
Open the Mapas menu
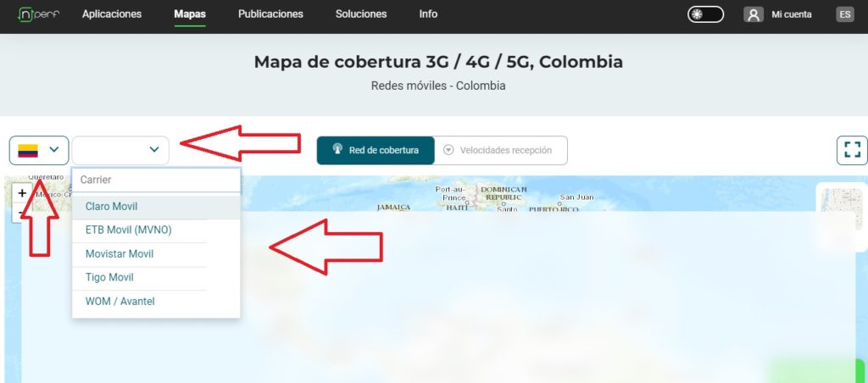pos(190,14)
